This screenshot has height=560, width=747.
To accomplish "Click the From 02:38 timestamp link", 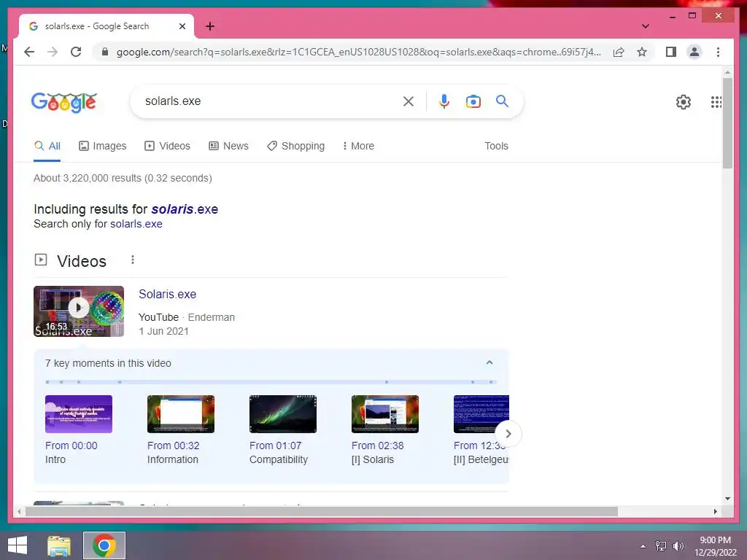I will pyautogui.click(x=377, y=446).
